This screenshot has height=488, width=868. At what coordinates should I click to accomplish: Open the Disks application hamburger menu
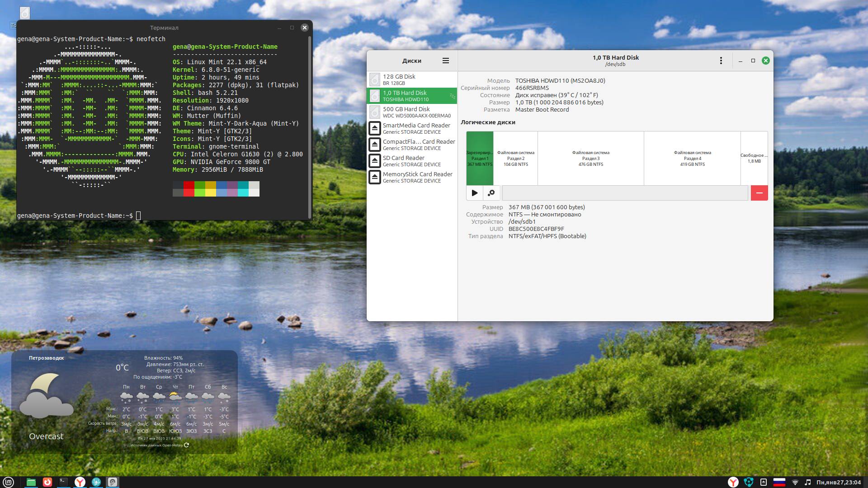pos(446,60)
